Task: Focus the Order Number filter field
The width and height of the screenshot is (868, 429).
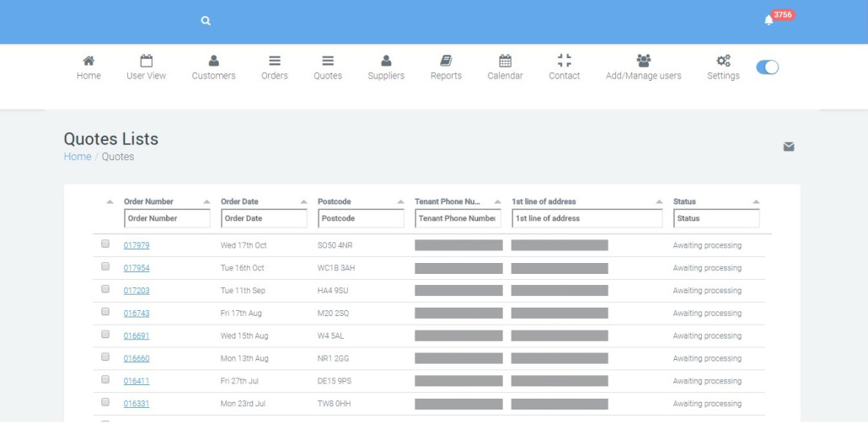Action: pyautogui.click(x=167, y=218)
